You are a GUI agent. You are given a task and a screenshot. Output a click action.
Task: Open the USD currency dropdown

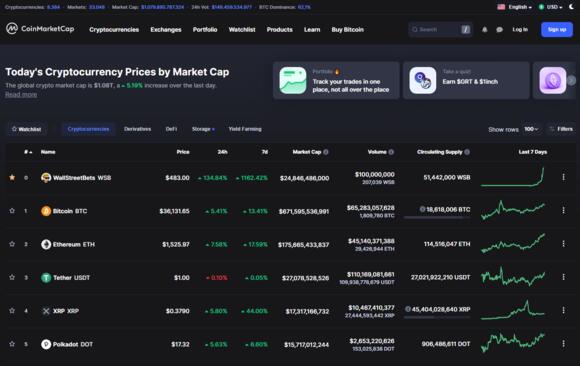[x=550, y=7]
